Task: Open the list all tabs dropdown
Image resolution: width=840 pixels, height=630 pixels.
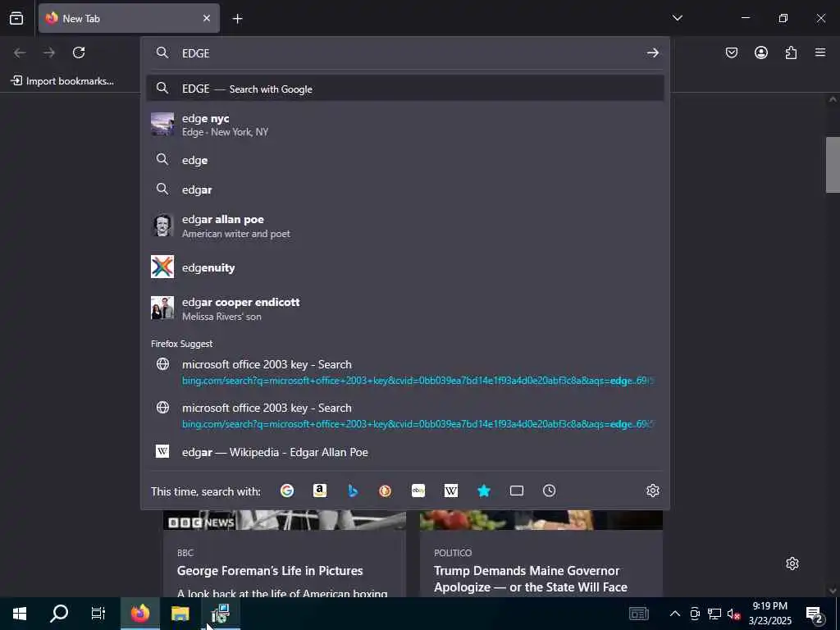Action: 677,18
